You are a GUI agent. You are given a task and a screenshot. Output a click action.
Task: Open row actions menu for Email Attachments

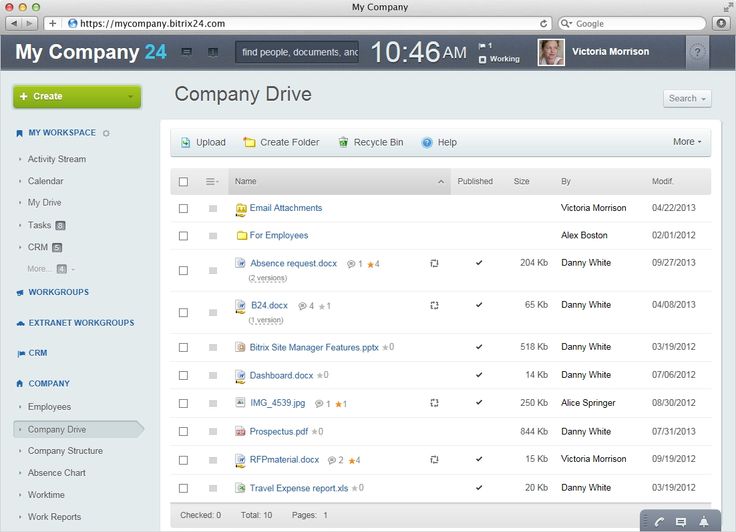(213, 208)
